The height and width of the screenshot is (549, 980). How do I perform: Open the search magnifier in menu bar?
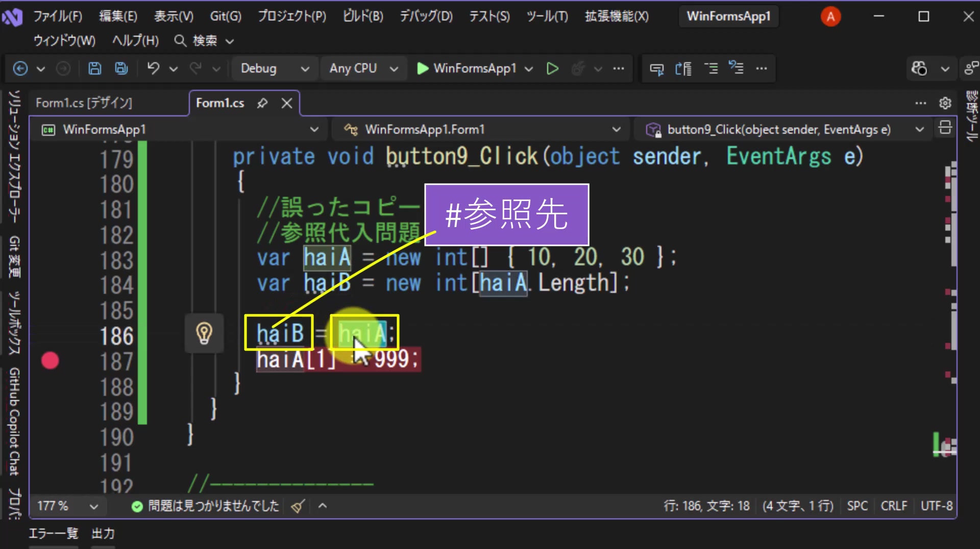tap(180, 41)
